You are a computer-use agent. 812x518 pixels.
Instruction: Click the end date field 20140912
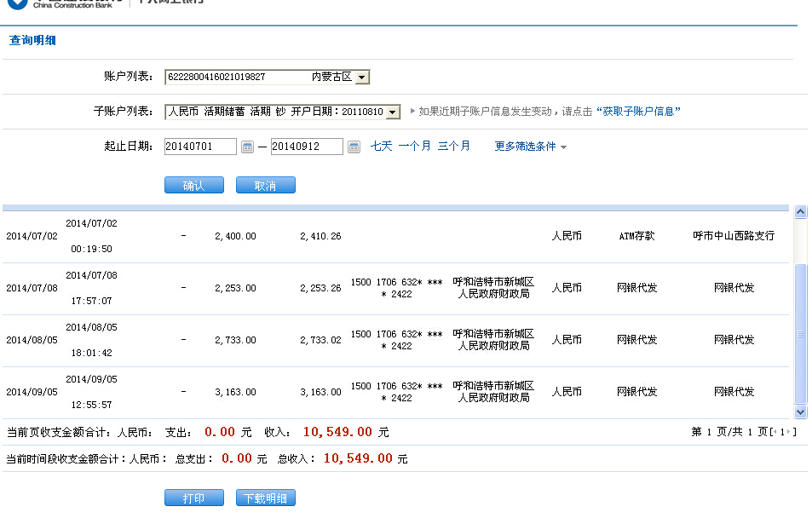(x=307, y=147)
